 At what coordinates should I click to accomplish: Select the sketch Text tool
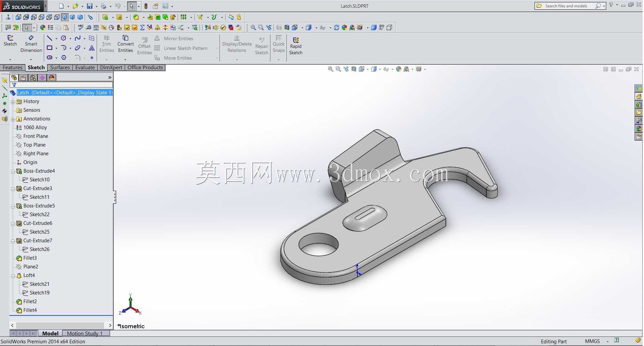pyautogui.click(x=92, y=48)
